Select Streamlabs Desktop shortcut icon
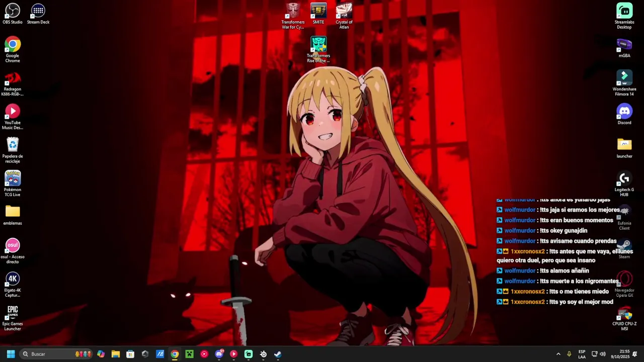644x362 pixels. click(x=624, y=16)
